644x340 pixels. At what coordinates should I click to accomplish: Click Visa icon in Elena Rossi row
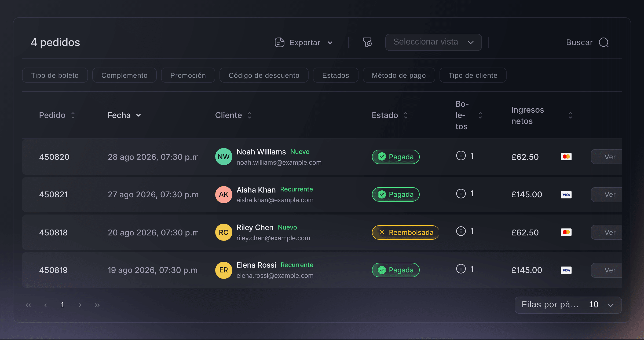pyautogui.click(x=566, y=270)
